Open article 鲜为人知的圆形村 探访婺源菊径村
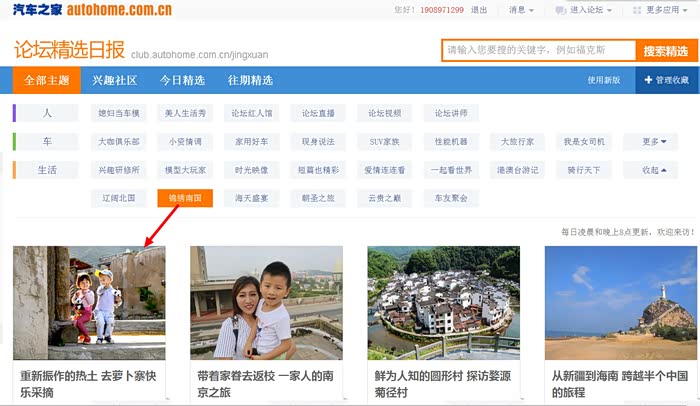The width and height of the screenshot is (700, 406). coord(443,384)
